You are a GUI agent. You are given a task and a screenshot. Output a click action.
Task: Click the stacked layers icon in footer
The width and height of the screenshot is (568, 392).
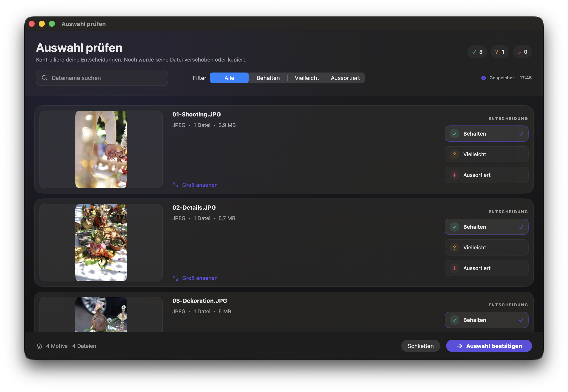pos(39,346)
